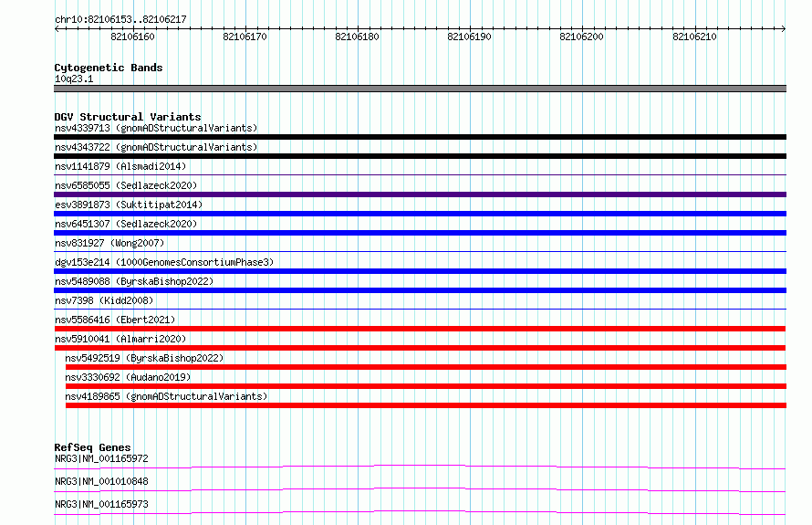
Task: Click ruler position 82106200
Action: pyautogui.click(x=582, y=37)
